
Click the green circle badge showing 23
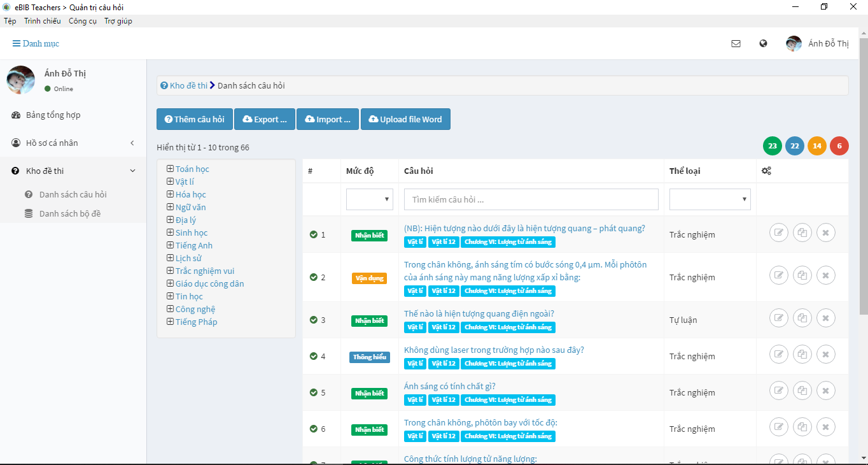click(x=772, y=146)
